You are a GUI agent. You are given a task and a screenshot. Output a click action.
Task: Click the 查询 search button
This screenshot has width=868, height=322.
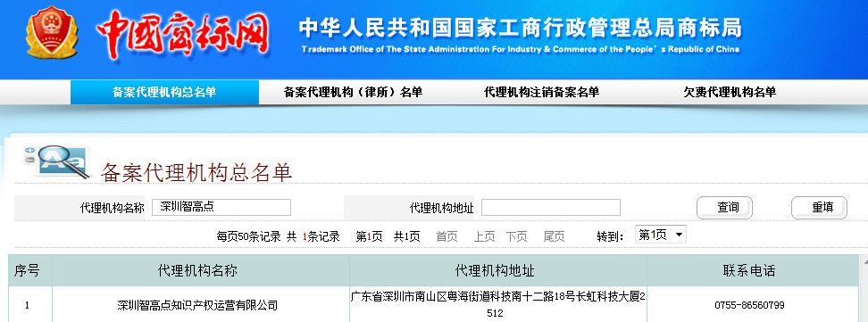point(724,208)
